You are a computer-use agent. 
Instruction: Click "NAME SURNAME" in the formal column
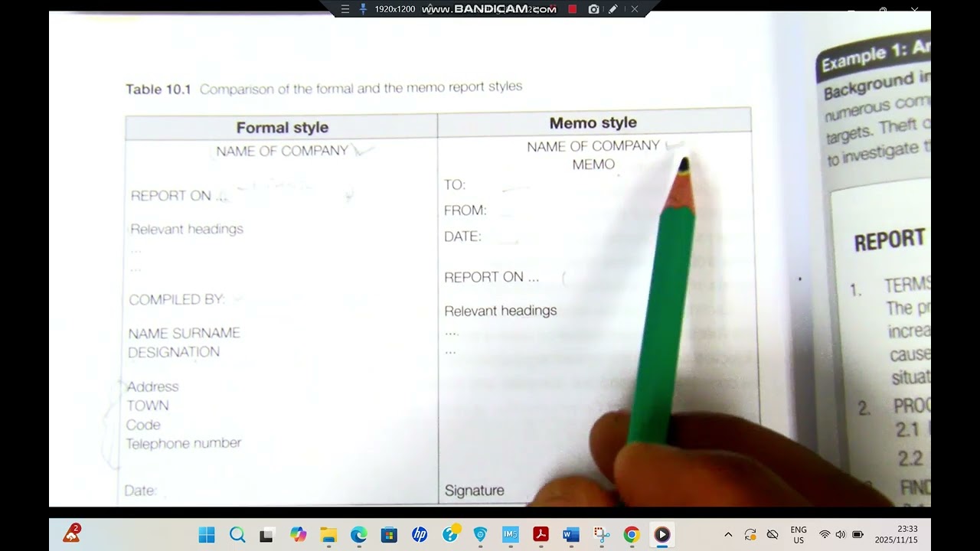(184, 333)
